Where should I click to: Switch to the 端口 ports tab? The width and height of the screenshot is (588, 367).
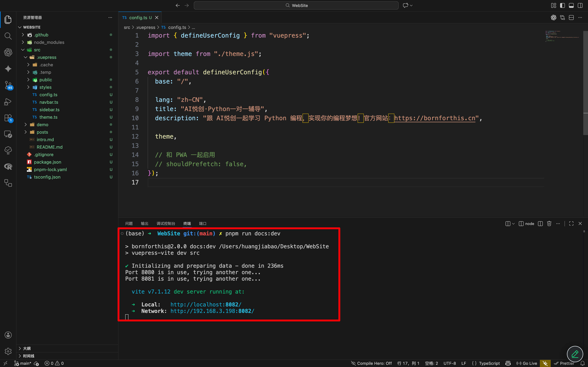(202, 223)
